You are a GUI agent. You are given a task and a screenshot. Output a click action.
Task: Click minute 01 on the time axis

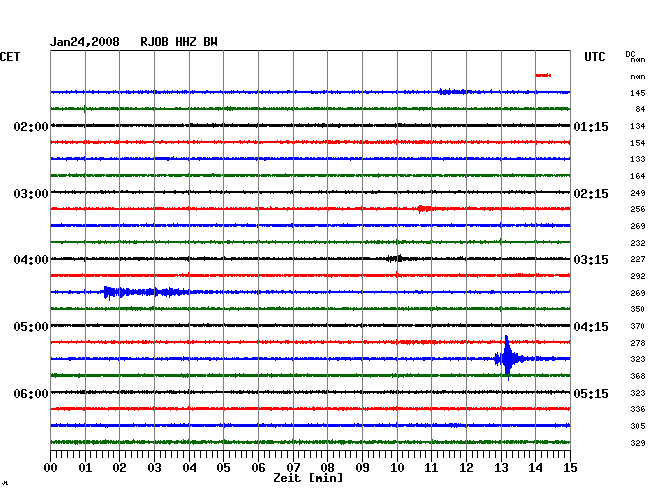point(85,468)
